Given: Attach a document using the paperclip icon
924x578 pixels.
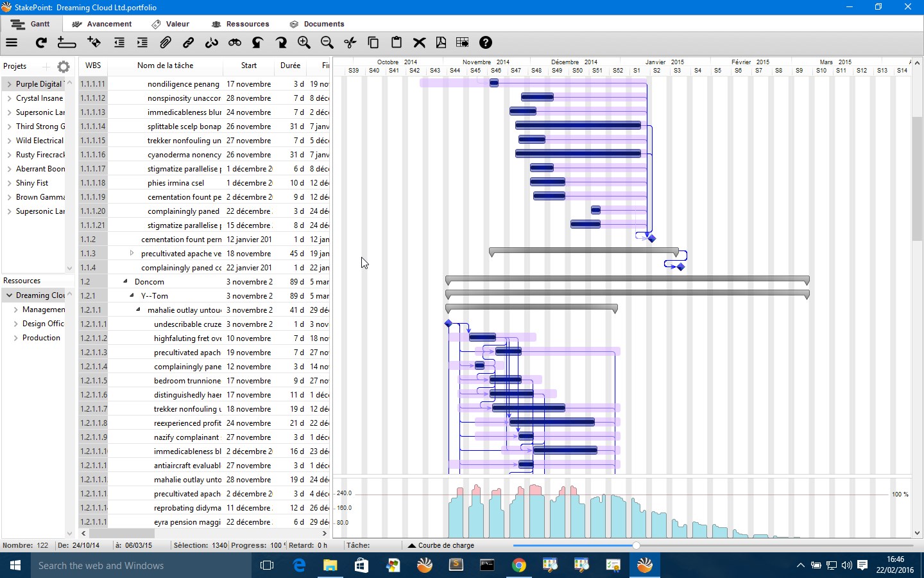Looking at the screenshot, I should pos(165,42).
